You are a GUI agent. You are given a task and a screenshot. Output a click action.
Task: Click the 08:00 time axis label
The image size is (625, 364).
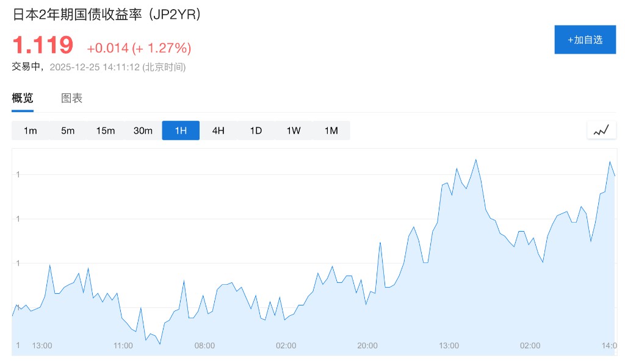204,346
